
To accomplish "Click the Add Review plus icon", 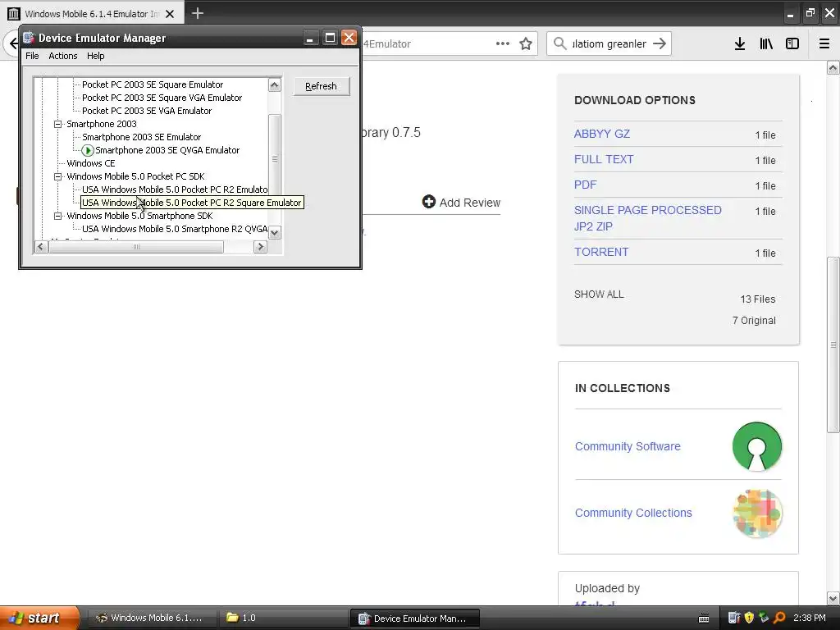I will [x=428, y=202].
